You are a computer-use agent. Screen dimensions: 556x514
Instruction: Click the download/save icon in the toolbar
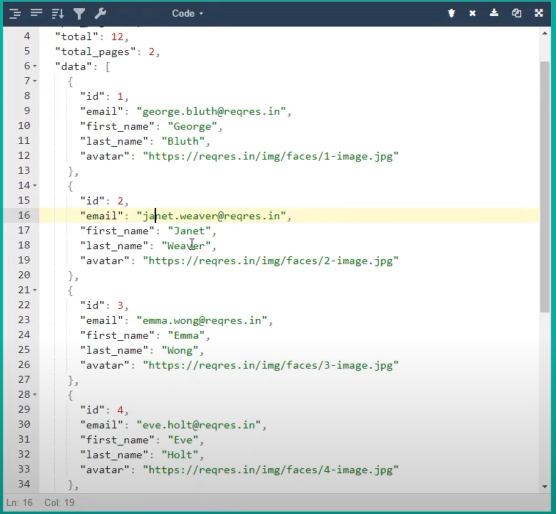click(494, 13)
